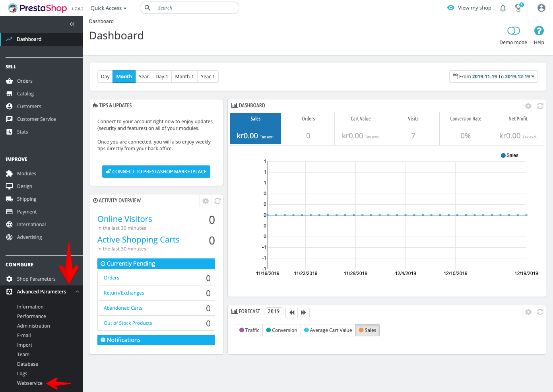Click the Shipping truck icon in sidebar
This screenshot has height=392, width=553.
[x=10, y=199]
